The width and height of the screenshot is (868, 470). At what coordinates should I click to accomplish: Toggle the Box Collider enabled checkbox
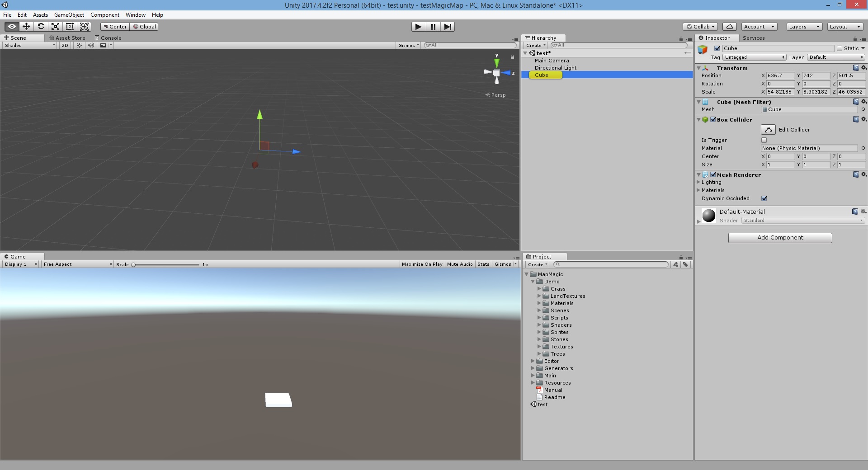tap(713, 119)
